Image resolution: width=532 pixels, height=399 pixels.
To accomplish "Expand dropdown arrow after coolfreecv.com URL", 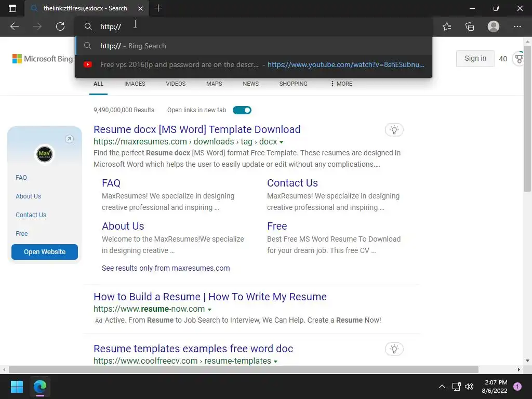I will (275, 362).
